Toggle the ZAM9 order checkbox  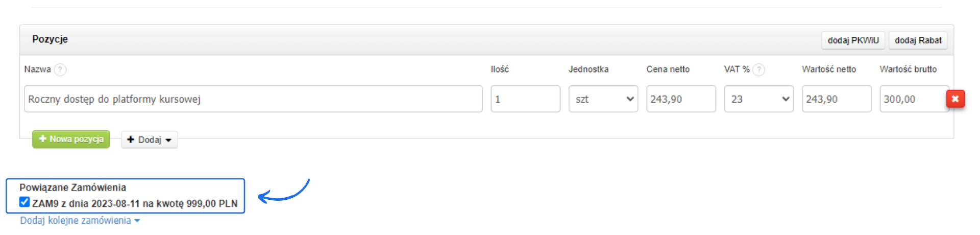[24, 202]
